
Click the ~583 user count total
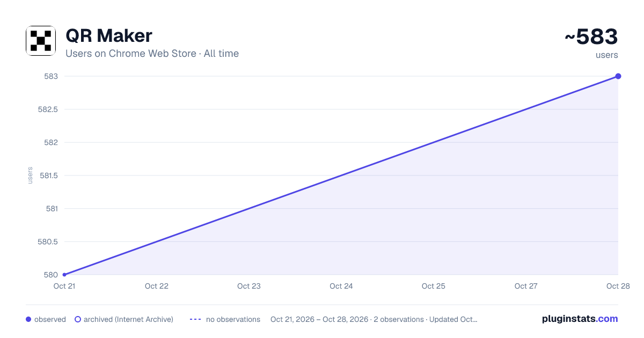(x=591, y=37)
